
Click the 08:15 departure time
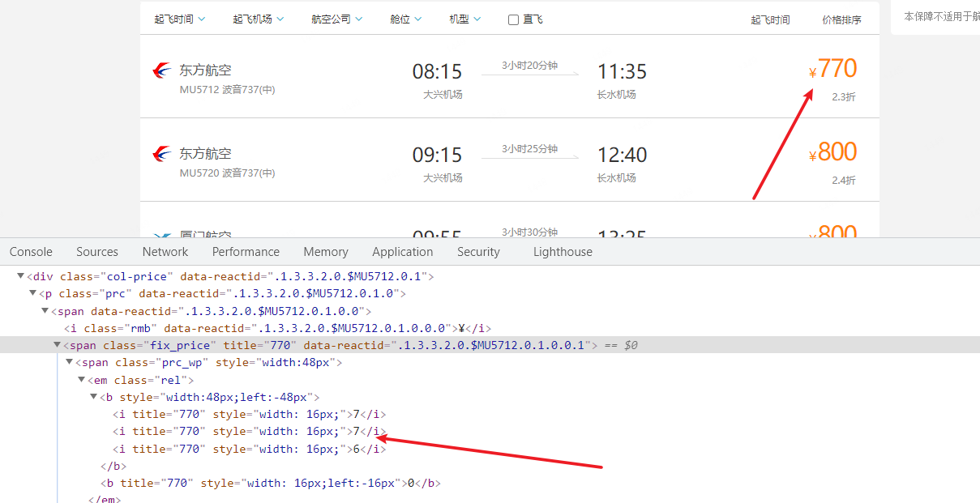click(437, 71)
